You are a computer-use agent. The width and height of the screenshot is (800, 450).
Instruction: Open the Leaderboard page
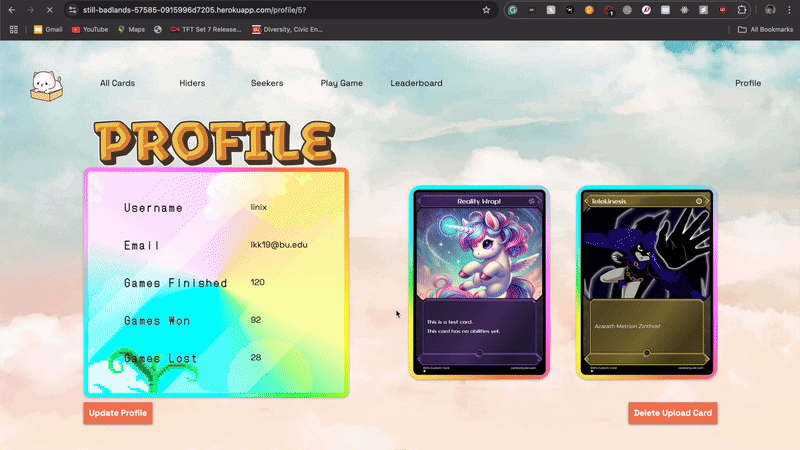[x=416, y=83]
